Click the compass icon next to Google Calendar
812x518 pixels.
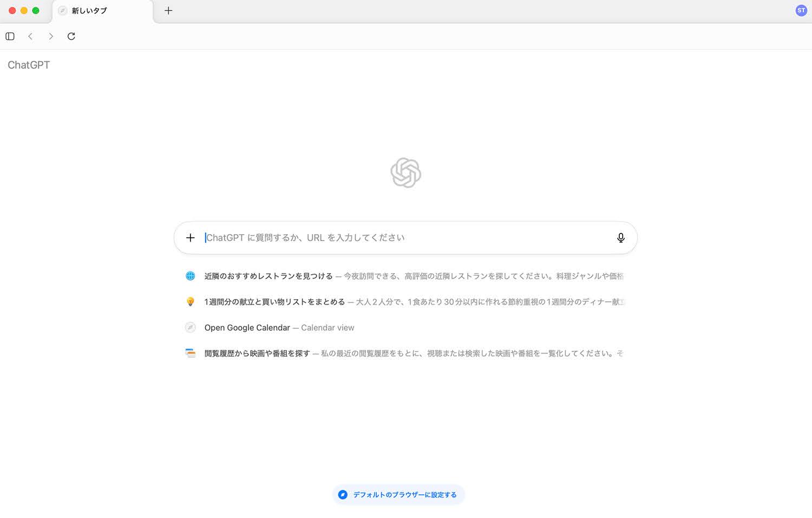click(191, 328)
